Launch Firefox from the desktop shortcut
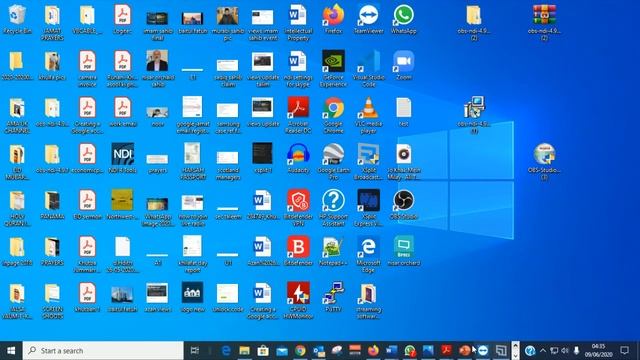 point(333,19)
